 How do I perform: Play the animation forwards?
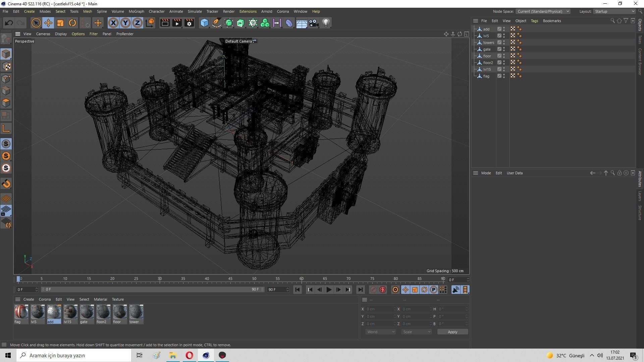329,290
